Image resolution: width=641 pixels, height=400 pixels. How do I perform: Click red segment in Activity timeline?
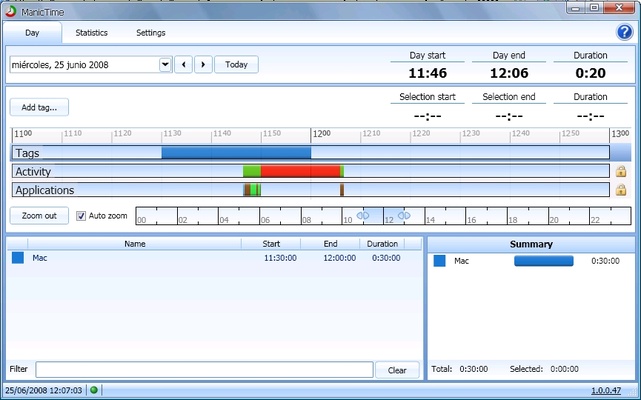300,171
